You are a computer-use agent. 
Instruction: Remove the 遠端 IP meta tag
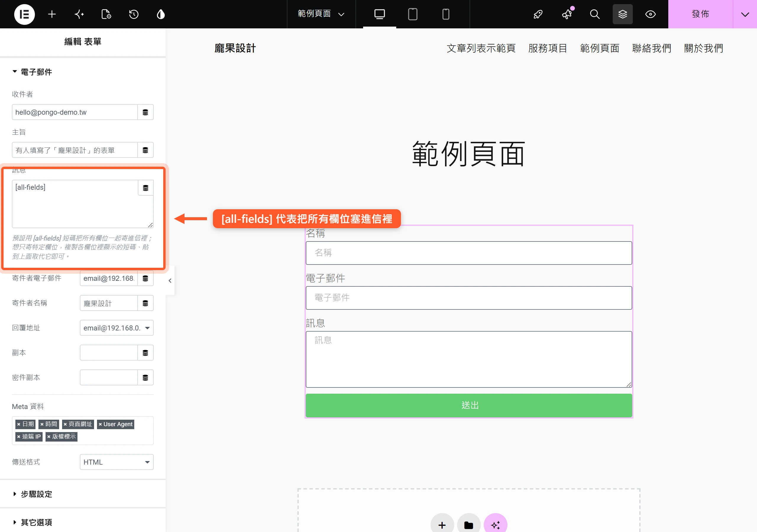tap(19, 437)
